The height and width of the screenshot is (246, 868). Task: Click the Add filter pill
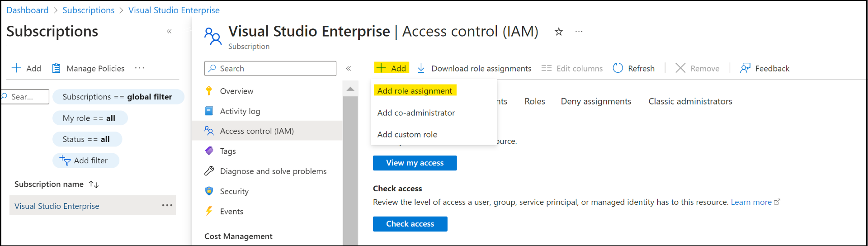pos(86,161)
